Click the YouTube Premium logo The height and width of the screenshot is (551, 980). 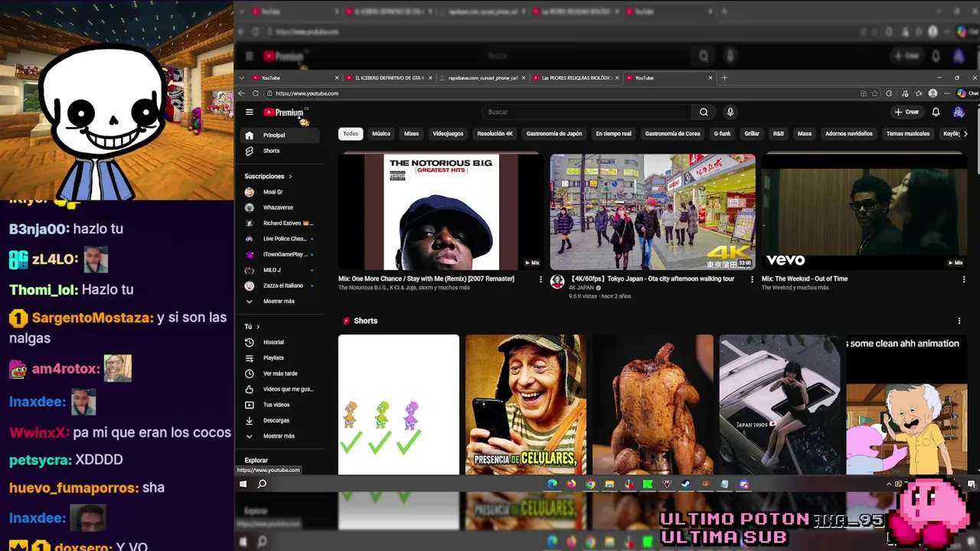(x=283, y=112)
